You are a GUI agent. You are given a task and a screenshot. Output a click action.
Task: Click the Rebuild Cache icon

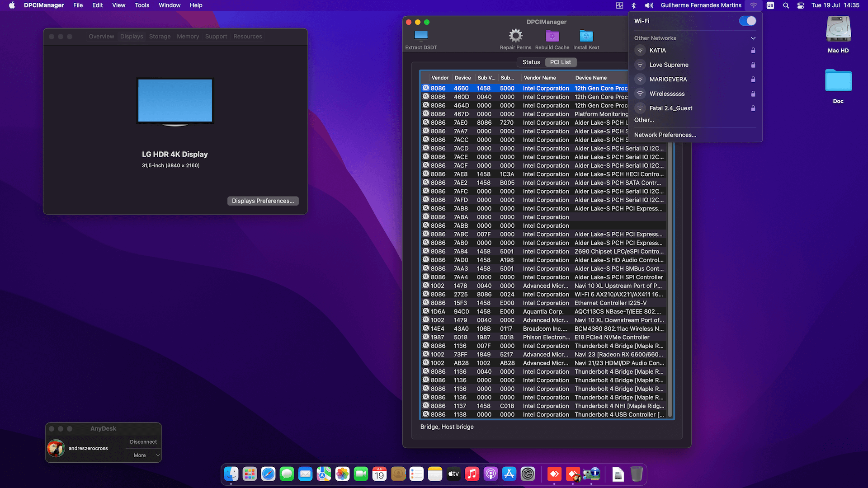point(552,36)
